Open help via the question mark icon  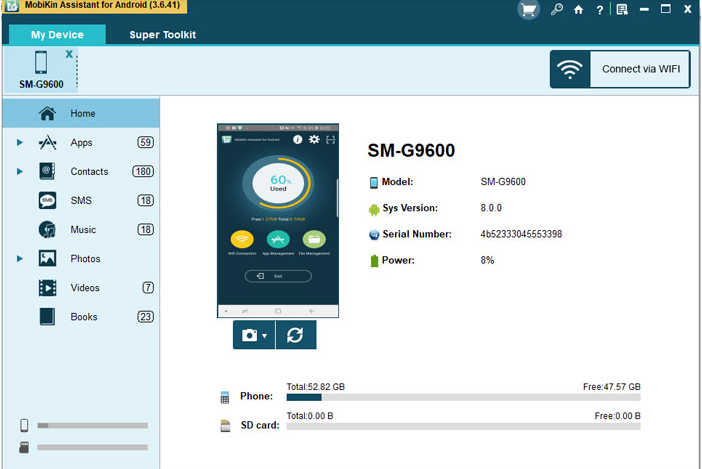tap(599, 10)
